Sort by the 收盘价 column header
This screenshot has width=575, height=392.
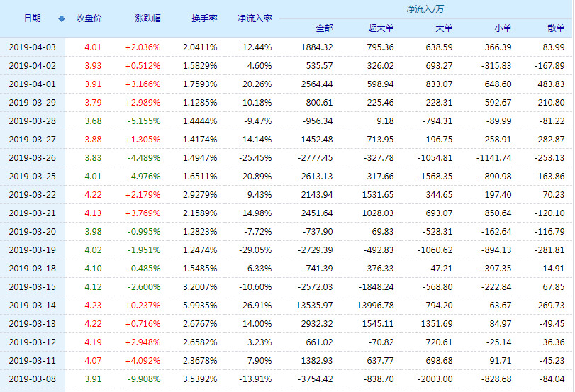click(89, 18)
